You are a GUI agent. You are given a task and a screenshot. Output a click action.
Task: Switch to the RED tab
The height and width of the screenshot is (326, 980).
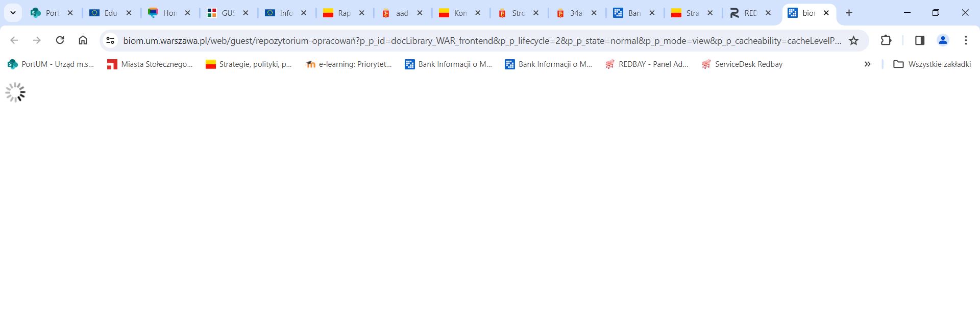744,13
